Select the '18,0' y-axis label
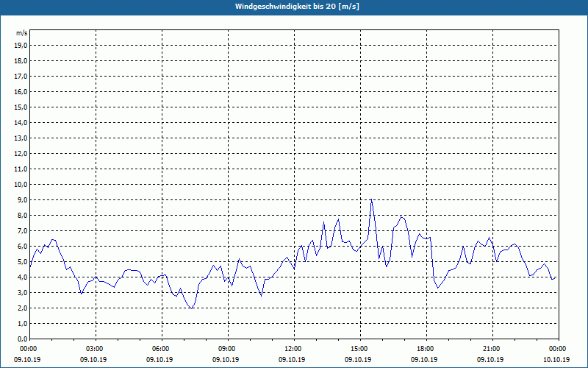The height and width of the screenshot is (368, 588). (21, 61)
